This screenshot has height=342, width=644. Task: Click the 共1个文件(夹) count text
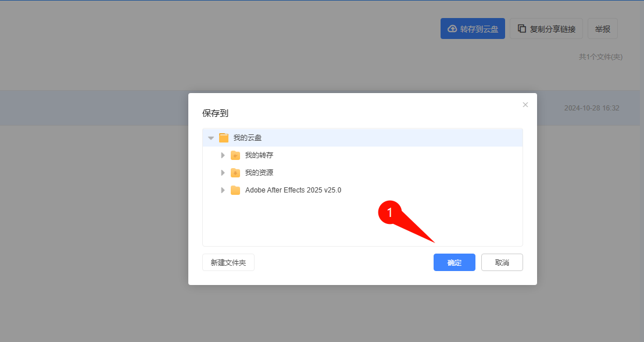[601, 57]
